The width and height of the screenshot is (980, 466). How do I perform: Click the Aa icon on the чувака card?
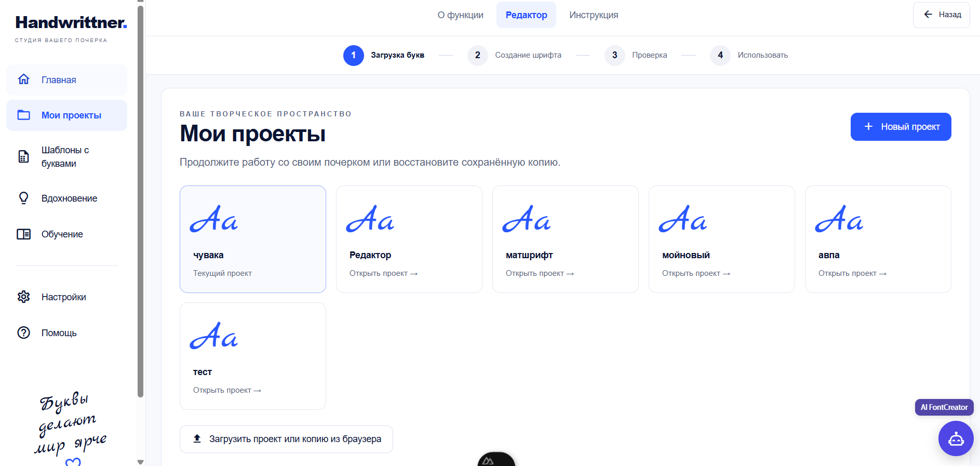[214, 219]
